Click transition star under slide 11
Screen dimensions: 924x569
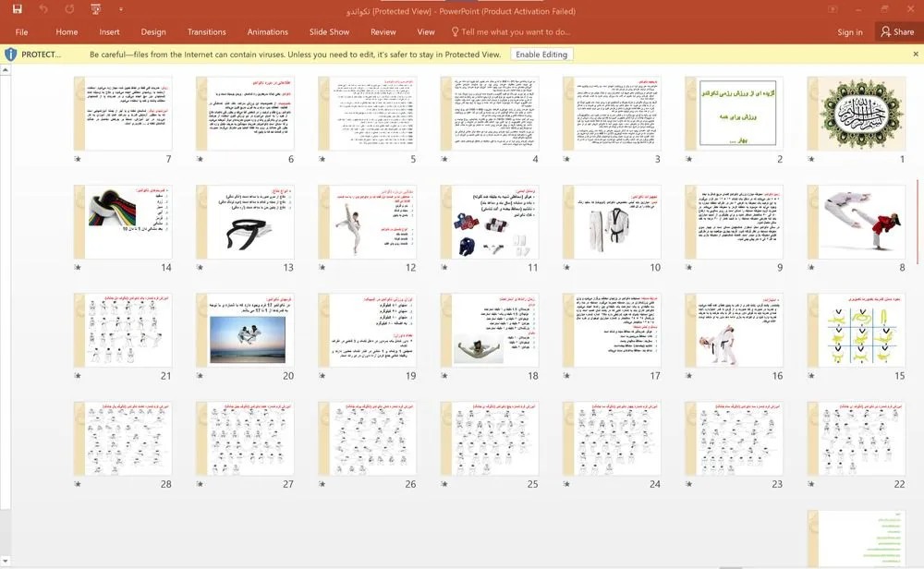point(444,268)
